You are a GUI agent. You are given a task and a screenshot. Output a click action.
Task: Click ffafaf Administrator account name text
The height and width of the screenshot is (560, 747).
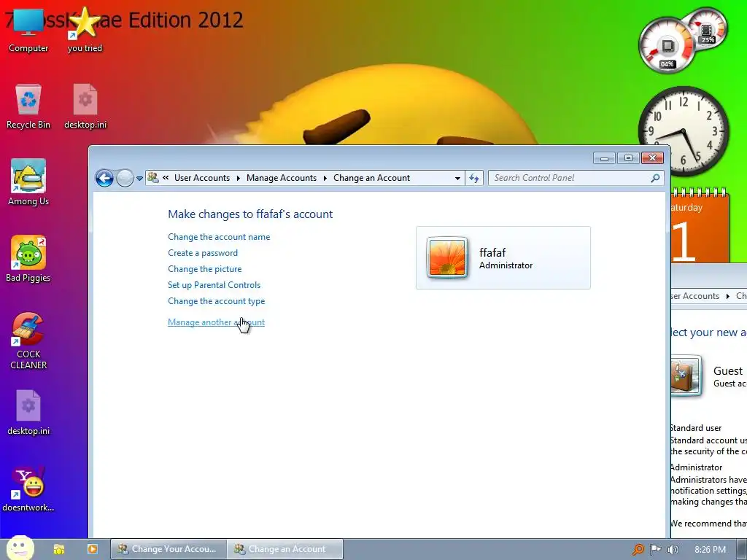[x=492, y=252]
